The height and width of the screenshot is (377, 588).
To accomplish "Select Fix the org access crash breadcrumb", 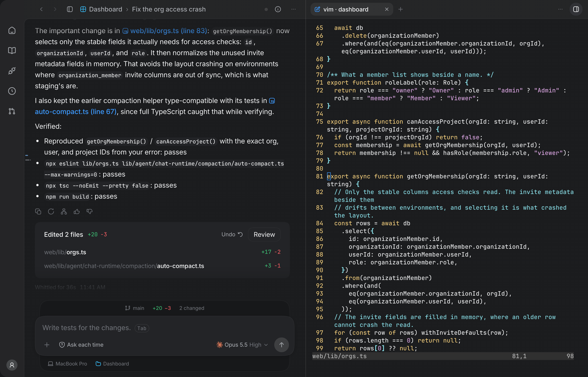I will pos(169,9).
